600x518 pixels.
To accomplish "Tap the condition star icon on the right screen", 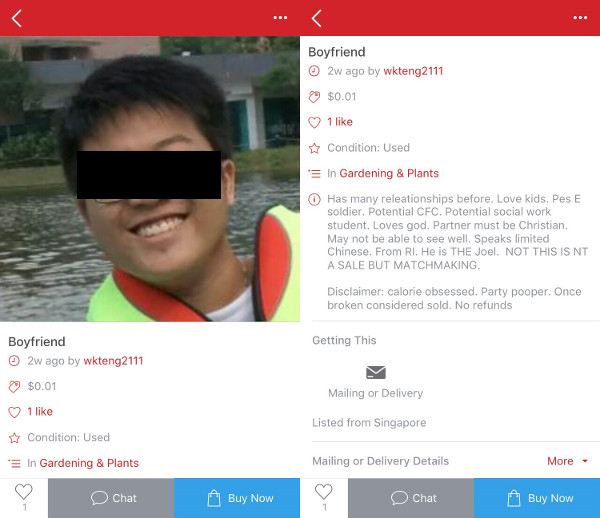I will (x=314, y=148).
